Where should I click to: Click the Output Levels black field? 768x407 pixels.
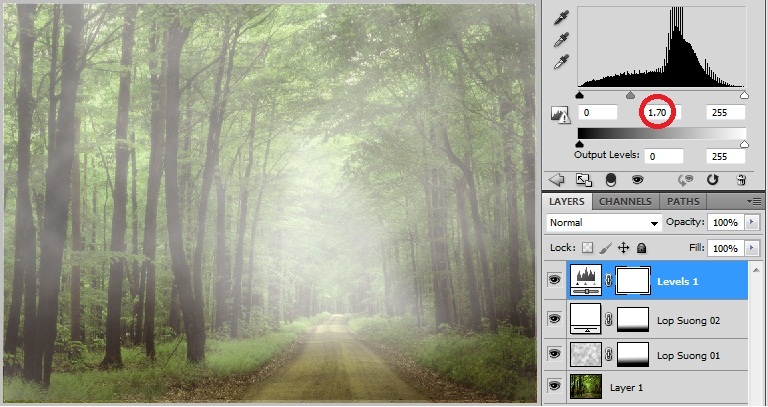click(664, 156)
